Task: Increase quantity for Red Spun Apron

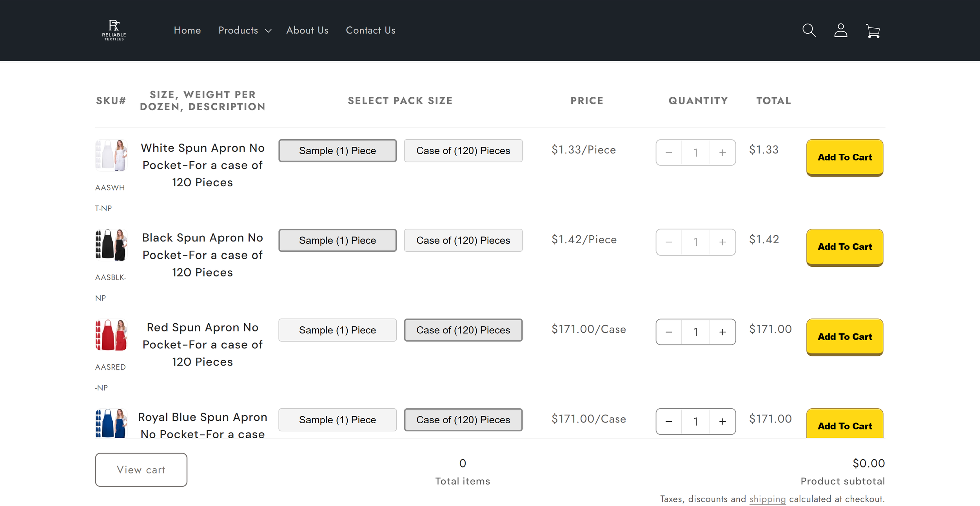Action: [722, 332]
